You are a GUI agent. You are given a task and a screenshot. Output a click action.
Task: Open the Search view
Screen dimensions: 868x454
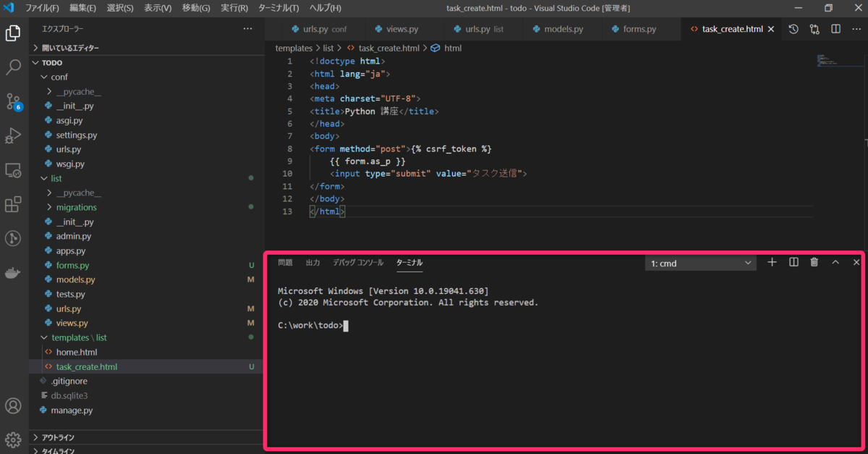(13, 67)
